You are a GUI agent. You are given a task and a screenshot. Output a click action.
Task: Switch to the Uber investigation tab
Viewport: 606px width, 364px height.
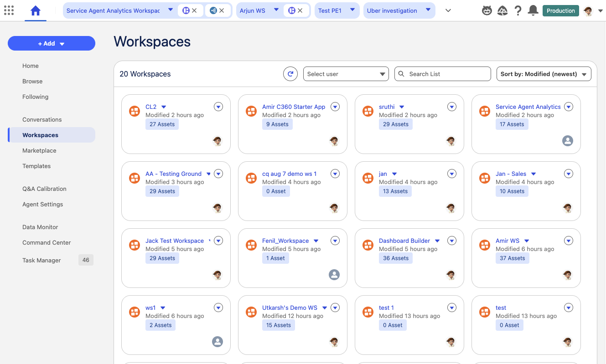pyautogui.click(x=392, y=10)
